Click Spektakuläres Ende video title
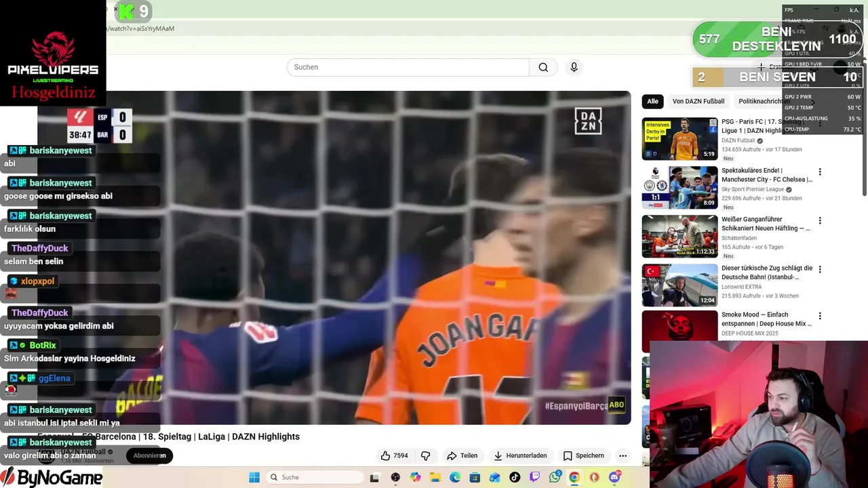 (x=766, y=175)
